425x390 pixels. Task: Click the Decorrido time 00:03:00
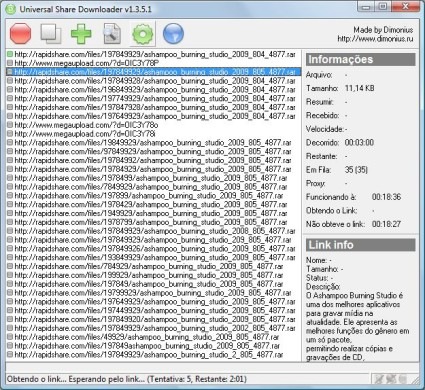click(359, 143)
